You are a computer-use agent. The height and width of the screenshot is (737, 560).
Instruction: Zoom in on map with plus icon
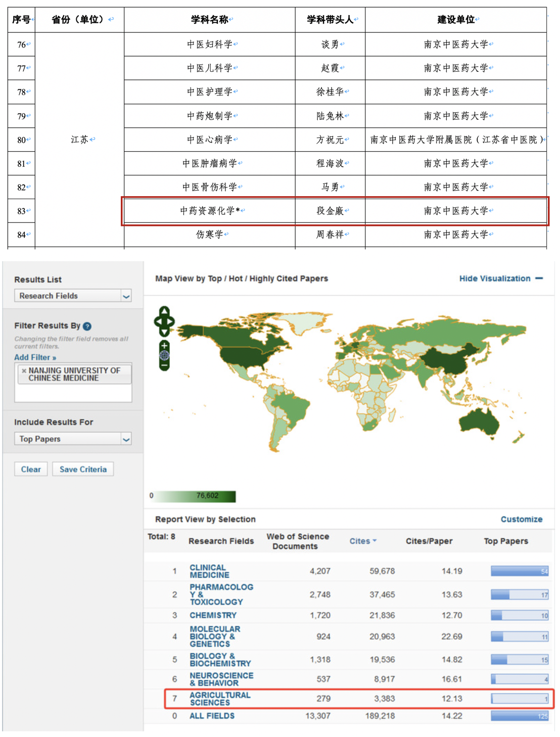pyautogui.click(x=164, y=346)
